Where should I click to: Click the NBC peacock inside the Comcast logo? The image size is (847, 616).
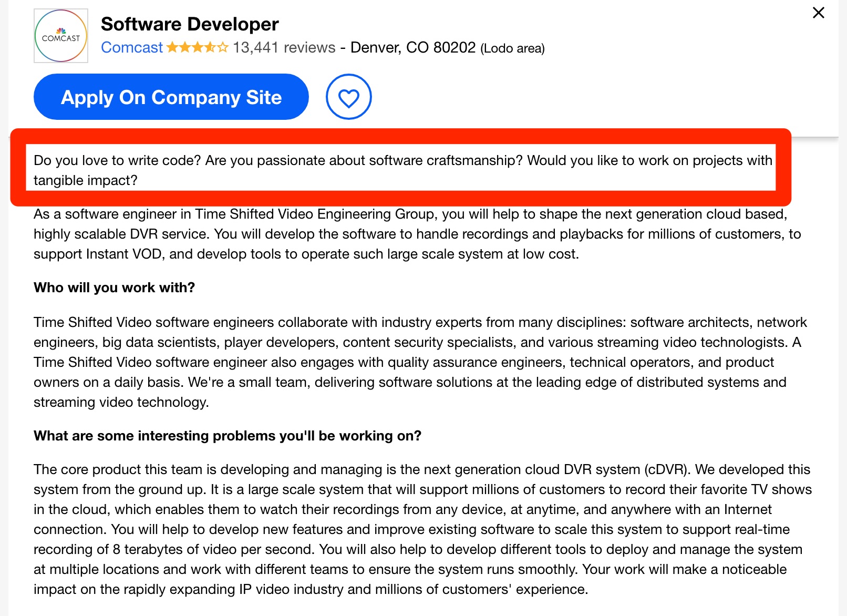coord(60,29)
